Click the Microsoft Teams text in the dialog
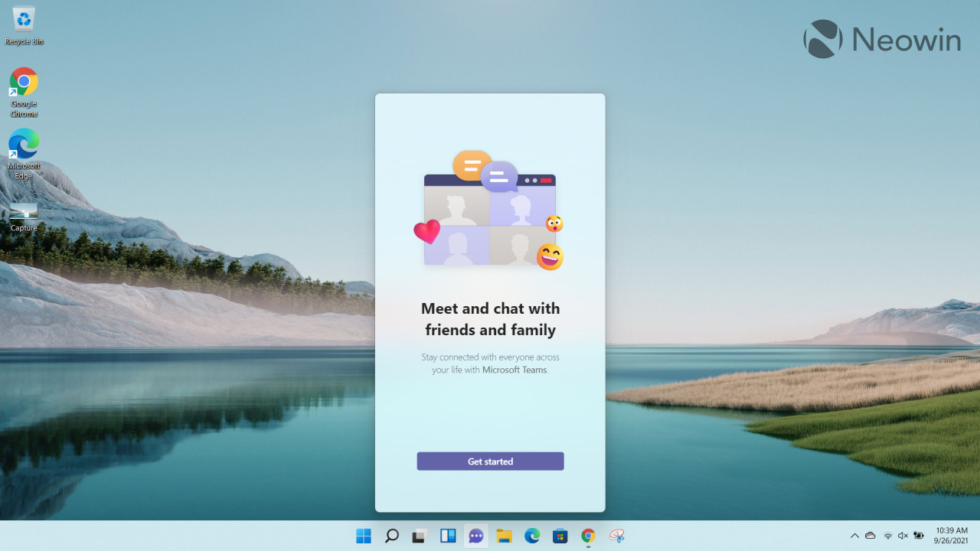Viewport: 980px width, 551px height. click(514, 370)
